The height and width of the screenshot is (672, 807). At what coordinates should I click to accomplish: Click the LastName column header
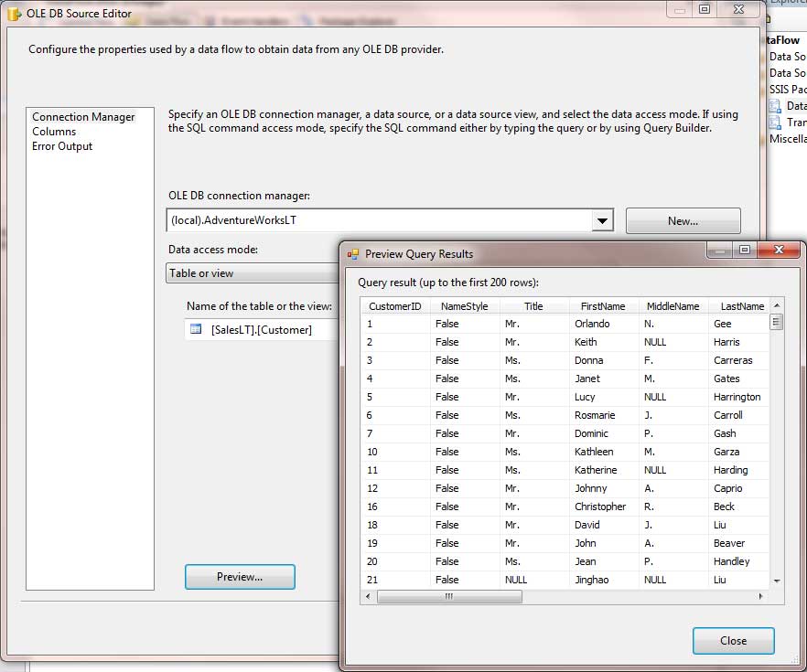point(741,306)
